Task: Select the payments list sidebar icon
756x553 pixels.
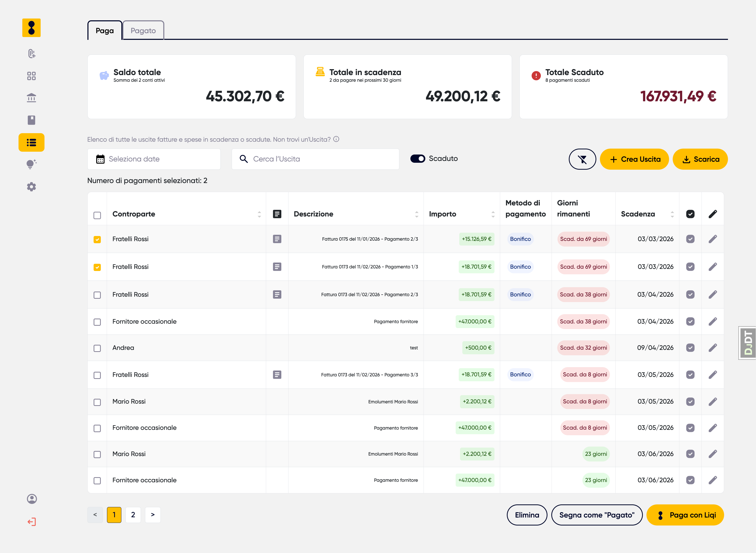Action: click(31, 143)
